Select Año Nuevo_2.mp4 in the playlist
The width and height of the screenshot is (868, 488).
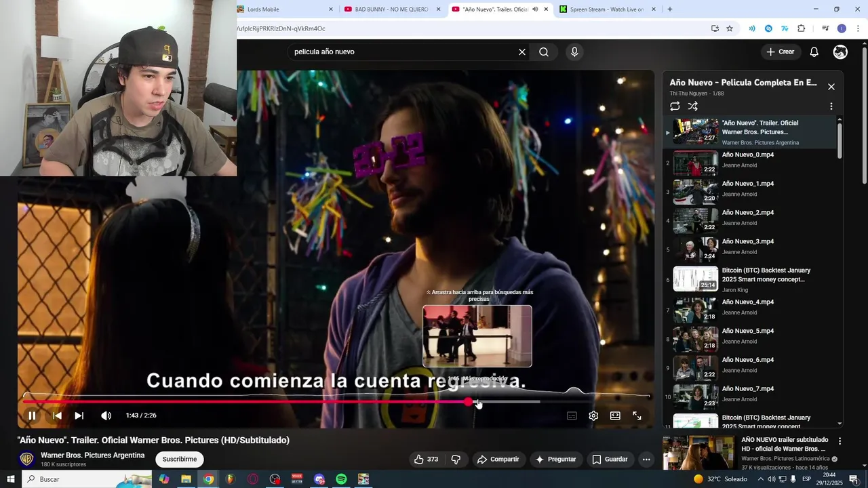(751, 220)
